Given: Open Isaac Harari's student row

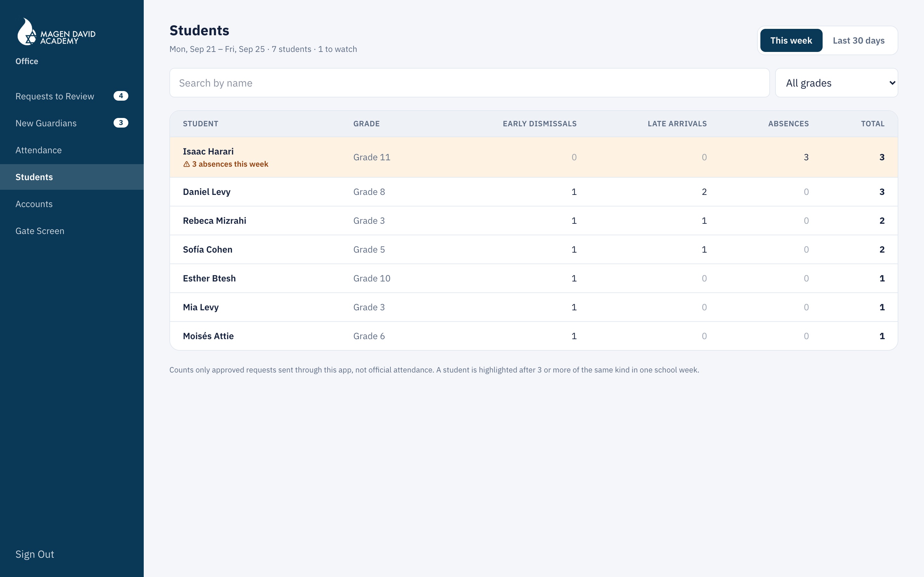Looking at the screenshot, I should 534,157.
